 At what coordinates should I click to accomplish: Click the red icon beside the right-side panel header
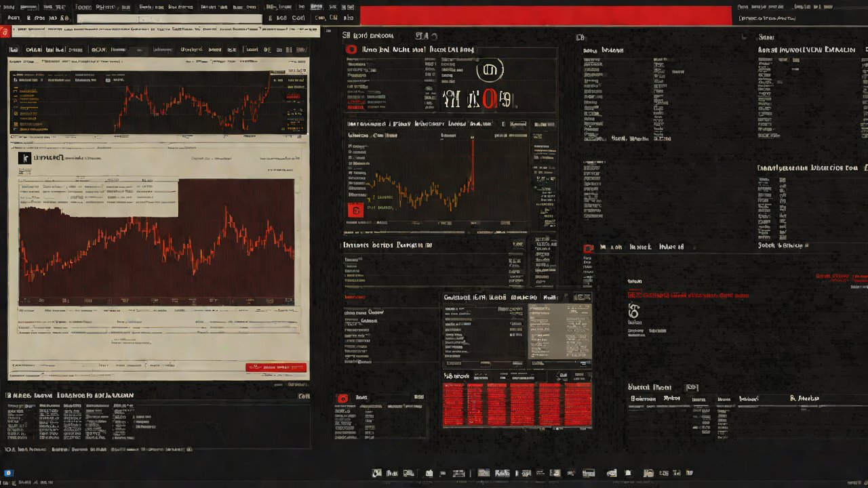click(x=588, y=249)
